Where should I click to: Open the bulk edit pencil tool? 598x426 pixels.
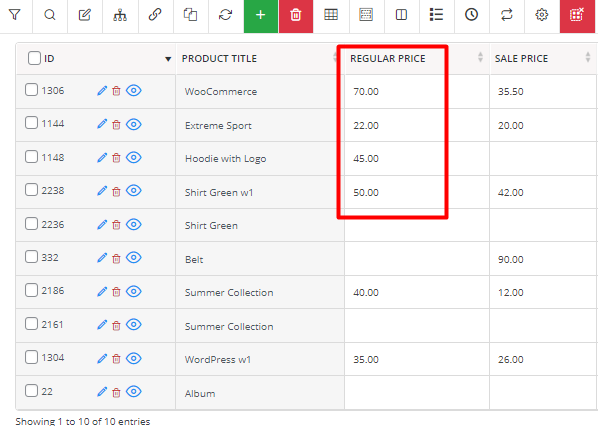click(x=85, y=15)
